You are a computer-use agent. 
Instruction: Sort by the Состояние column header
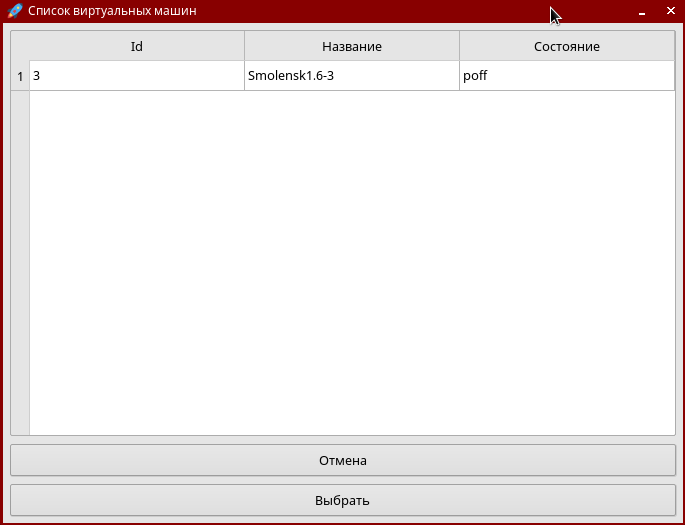567,46
